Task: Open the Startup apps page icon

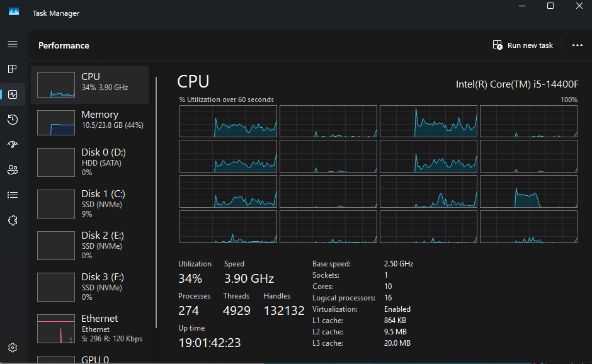Action: coord(13,144)
